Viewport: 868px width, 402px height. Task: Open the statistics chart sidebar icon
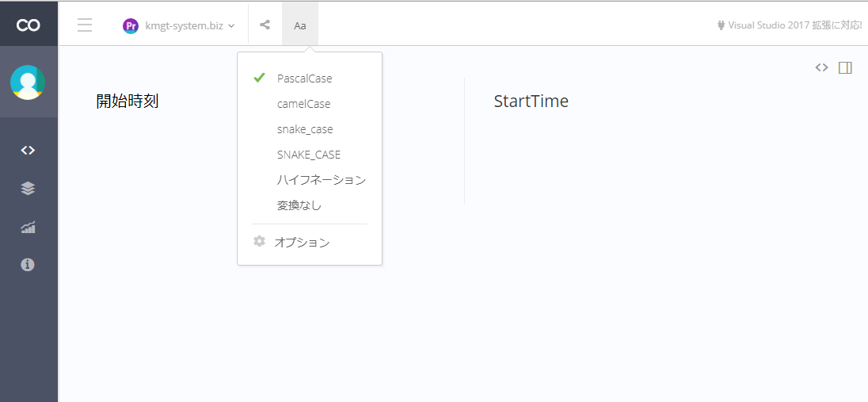pos(28,227)
